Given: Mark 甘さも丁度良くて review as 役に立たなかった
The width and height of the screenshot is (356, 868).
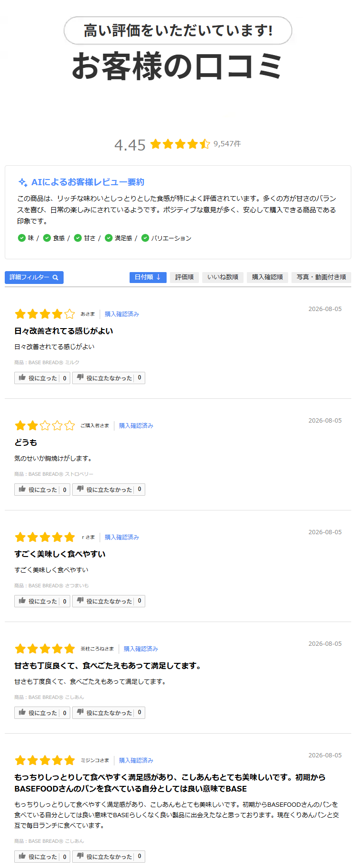Looking at the screenshot, I should pyautogui.click(x=109, y=713).
